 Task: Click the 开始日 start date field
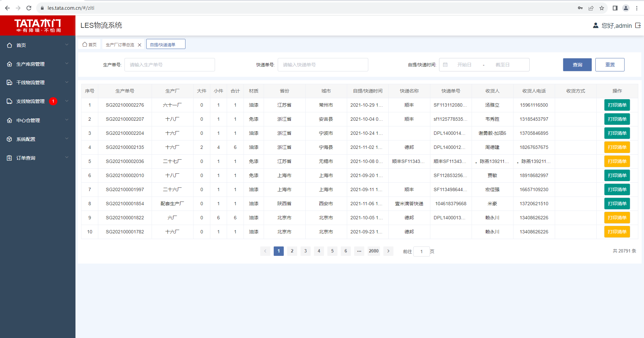tap(464, 65)
